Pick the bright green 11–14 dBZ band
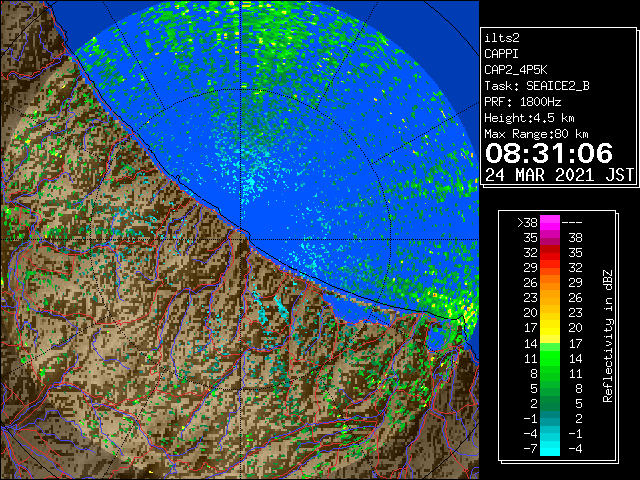 tap(550, 358)
